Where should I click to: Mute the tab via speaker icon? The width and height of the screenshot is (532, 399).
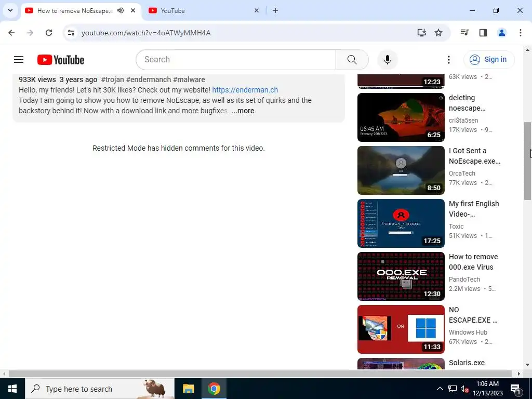coord(121,10)
